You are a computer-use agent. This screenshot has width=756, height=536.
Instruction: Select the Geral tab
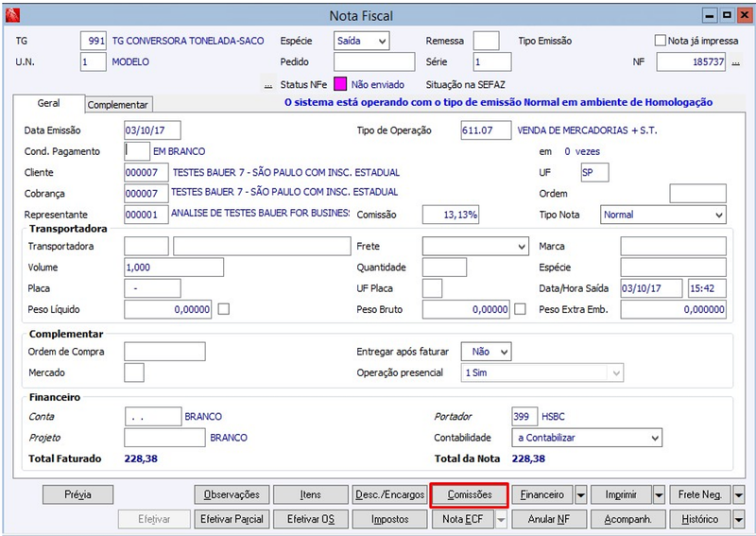pos(49,103)
